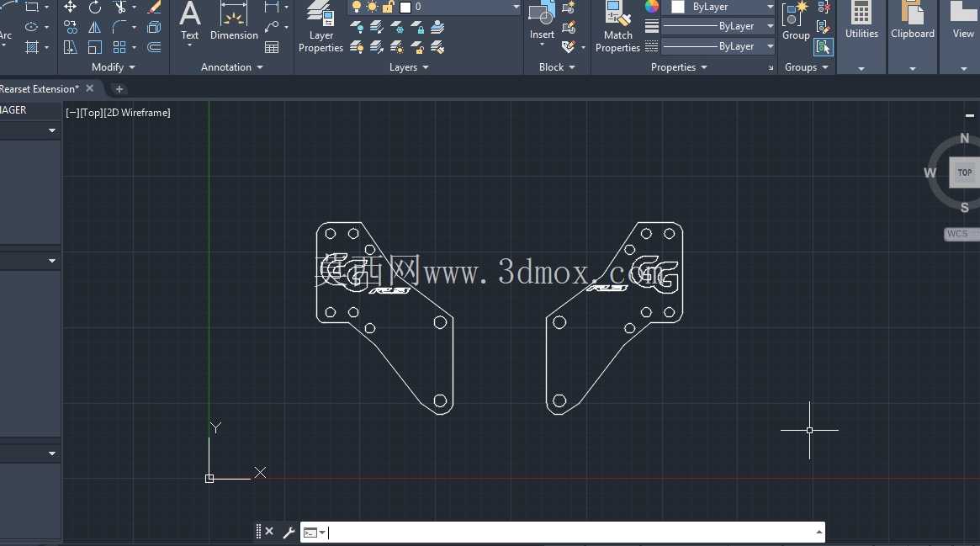Image resolution: width=980 pixels, height=546 pixels.
Task: Insert a Table from Annotation panel
Action: pos(272,47)
